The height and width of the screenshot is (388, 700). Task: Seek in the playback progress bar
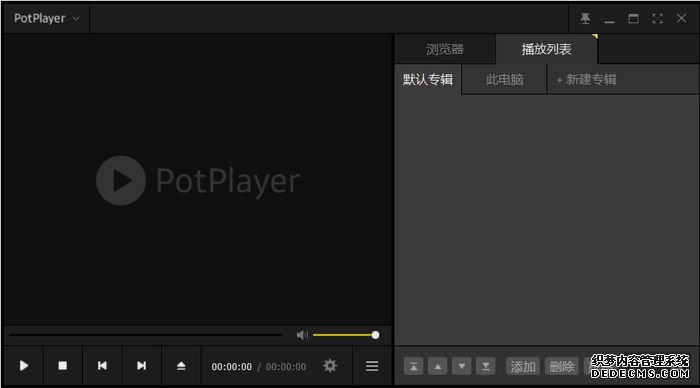tap(146, 334)
